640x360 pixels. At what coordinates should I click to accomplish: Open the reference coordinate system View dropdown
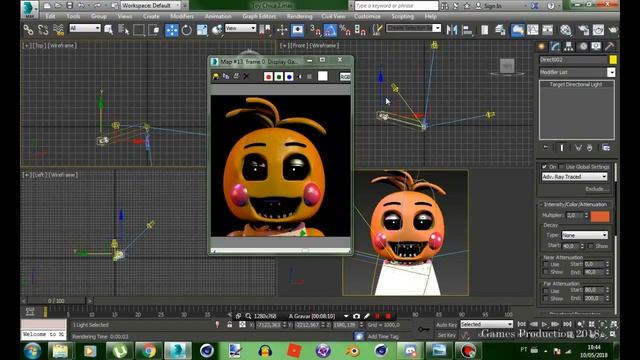coord(240,28)
